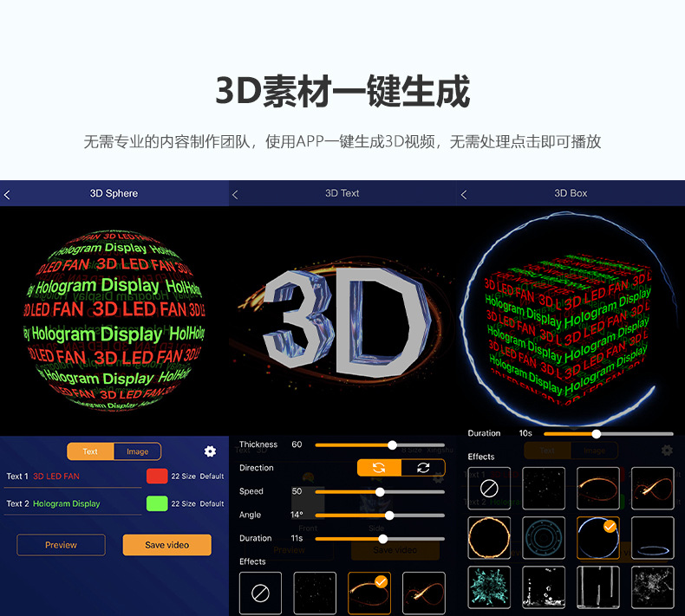
Task: Select the blue concentric circles effect
Action: coord(544,538)
